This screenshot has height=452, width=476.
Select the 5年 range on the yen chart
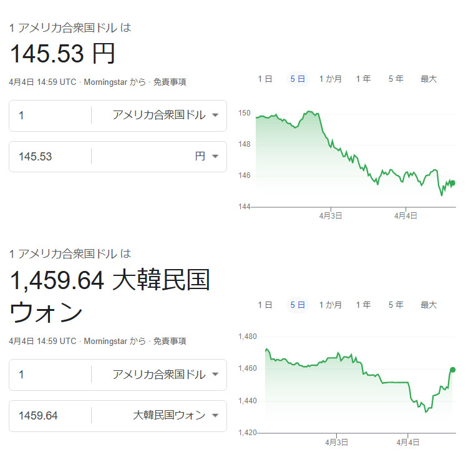click(x=396, y=79)
